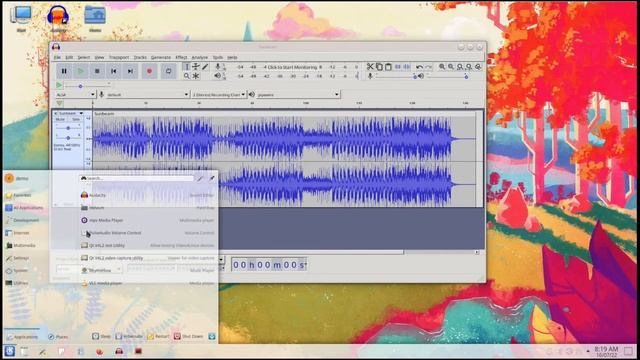Screen dimensions: 640x360
Task: Launch VLC media player from menu list
Action: coord(147,283)
